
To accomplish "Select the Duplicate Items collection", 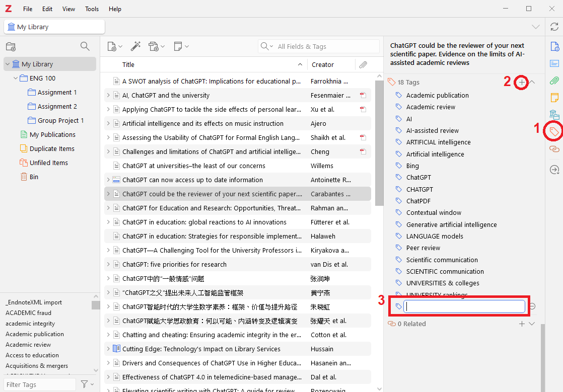I will tap(52, 148).
